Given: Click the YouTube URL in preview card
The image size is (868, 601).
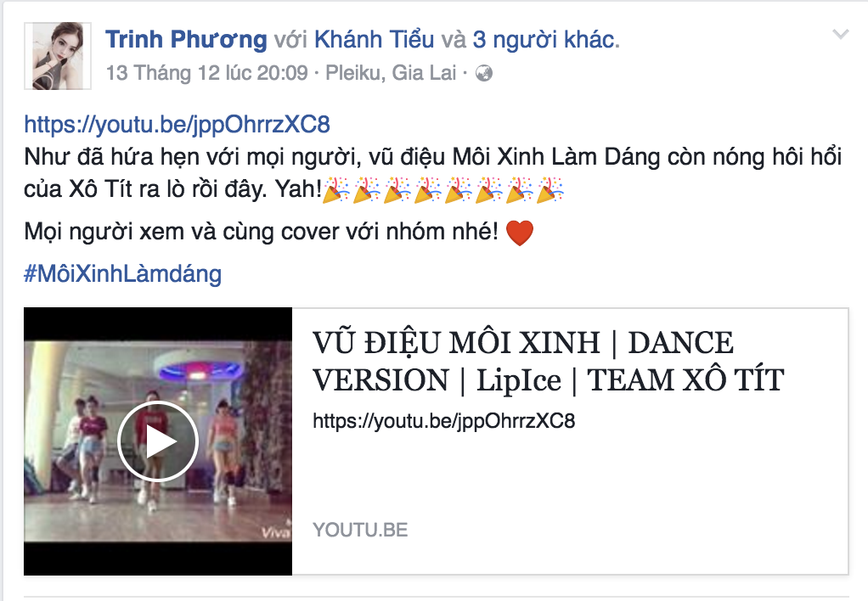Looking at the screenshot, I should (444, 421).
